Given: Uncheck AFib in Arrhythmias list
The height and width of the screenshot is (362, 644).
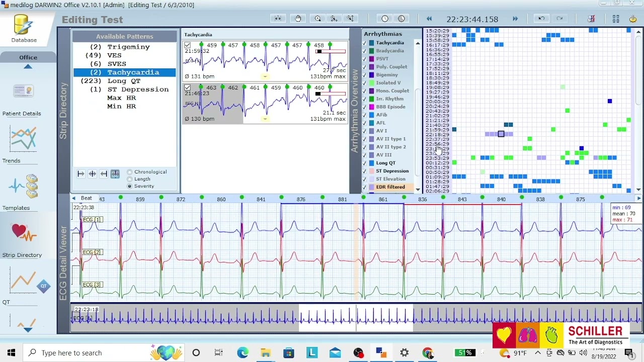Looking at the screenshot, I should [365, 115].
